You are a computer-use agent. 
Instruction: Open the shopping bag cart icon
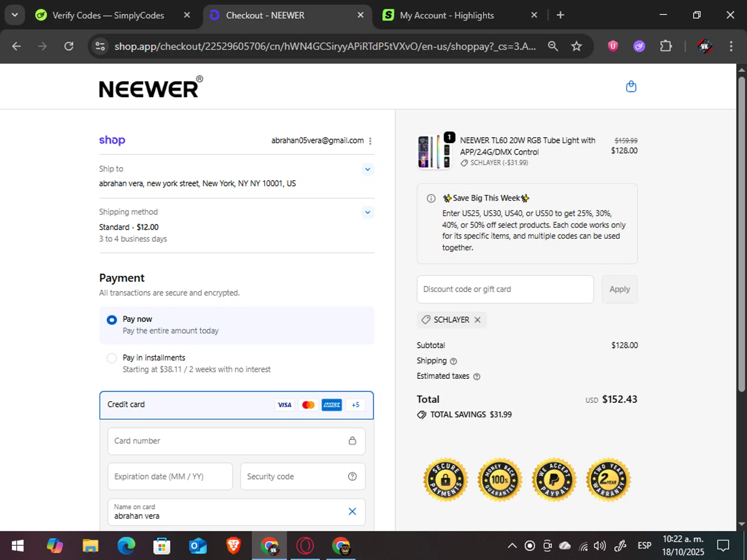[631, 87]
